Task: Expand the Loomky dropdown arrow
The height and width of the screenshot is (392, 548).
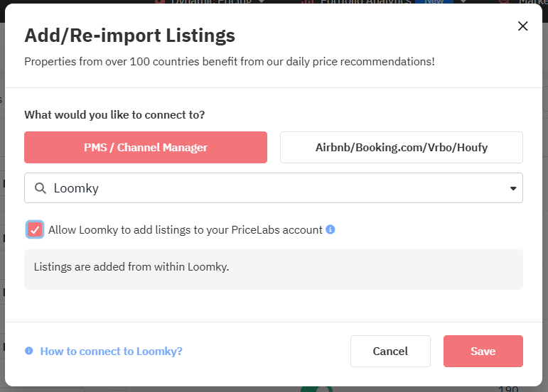Action: tap(513, 188)
